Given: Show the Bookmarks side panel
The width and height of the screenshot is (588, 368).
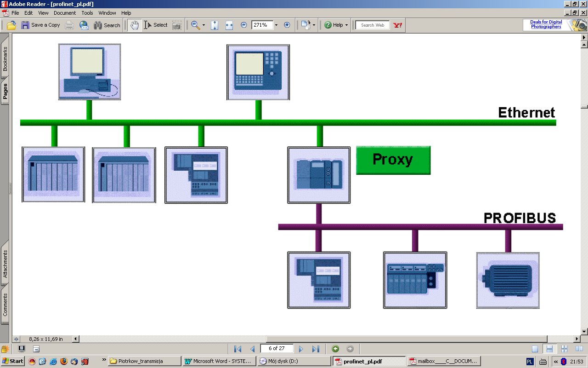Looking at the screenshot, I should coord(5,58).
